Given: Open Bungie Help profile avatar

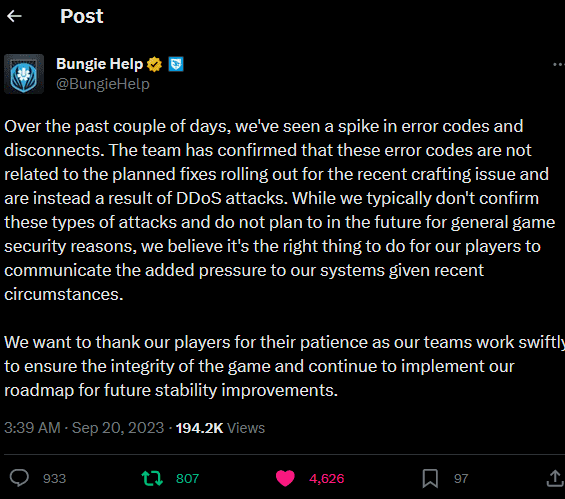Looking at the screenshot, I should [24, 74].
